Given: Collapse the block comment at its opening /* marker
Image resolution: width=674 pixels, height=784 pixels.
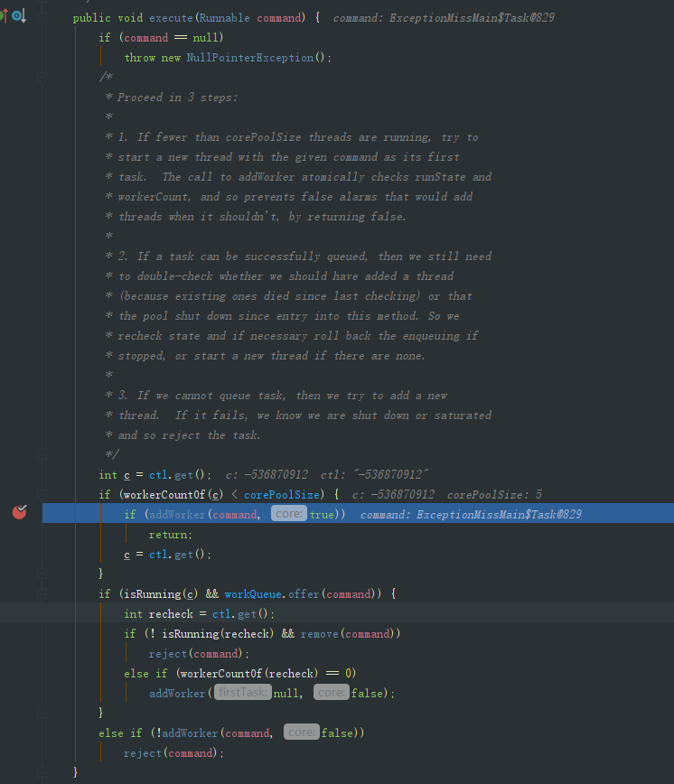Looking at the screenshot, I should tap(42, 77).
